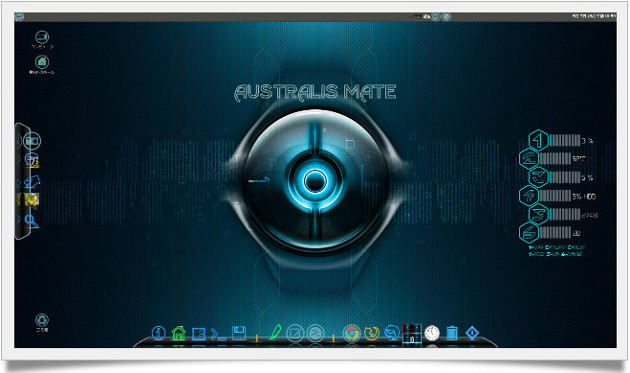Screen dimensions: 630x373
Task: Open the yellow image icon in side dock
Action: point(31,199)
